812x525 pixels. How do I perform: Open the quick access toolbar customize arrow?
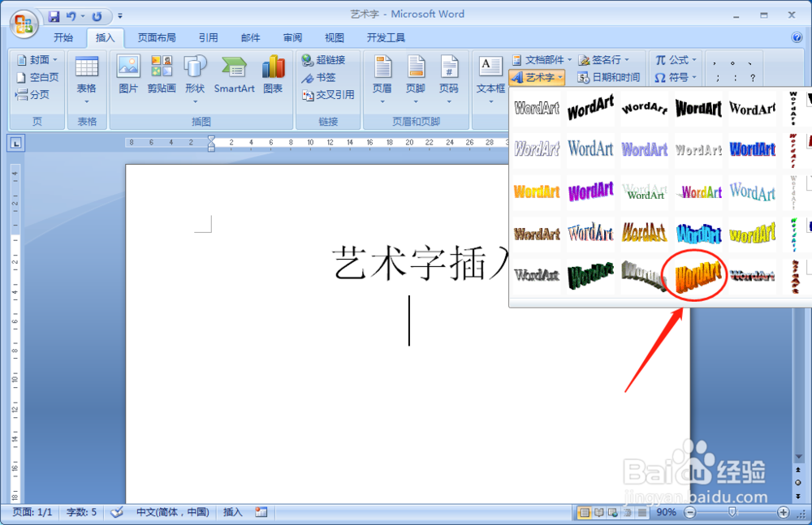120,16
